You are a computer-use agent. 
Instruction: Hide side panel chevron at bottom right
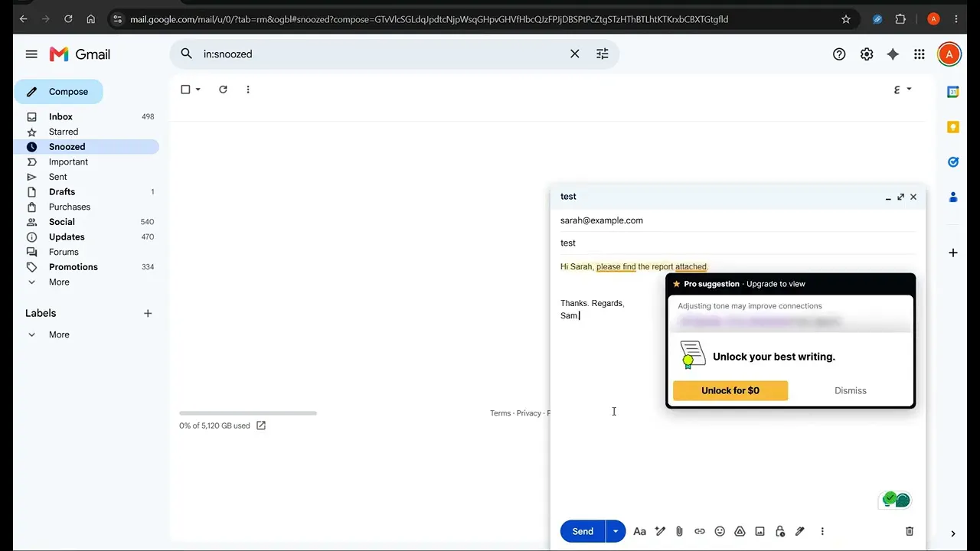(x=953, y=533)
